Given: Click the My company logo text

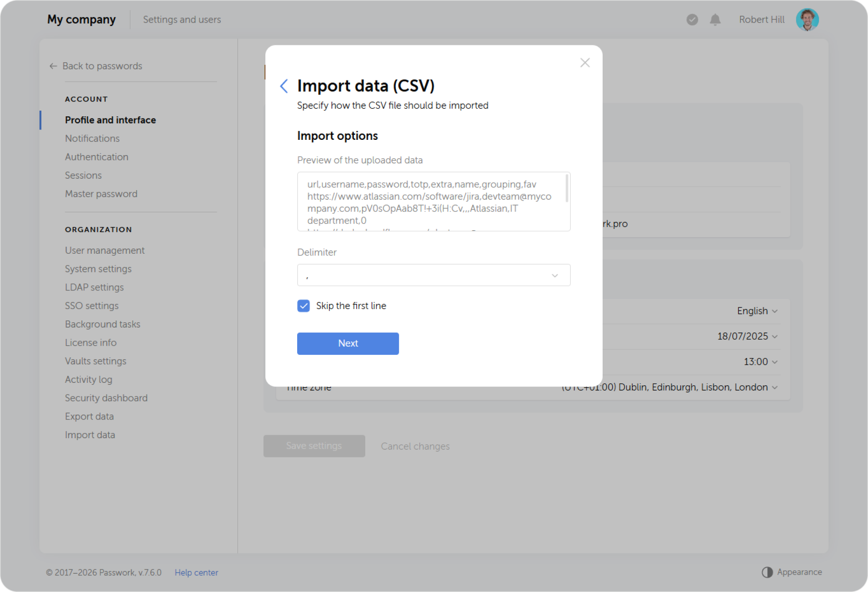Looking at the screenshot, I should pyautogui.click(x=81, y=19).
